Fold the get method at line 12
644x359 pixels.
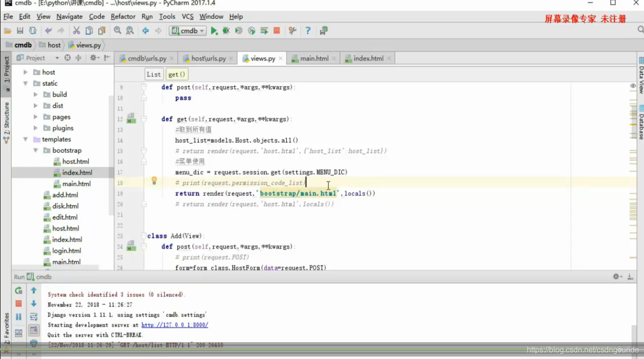(x=144, y=119)
